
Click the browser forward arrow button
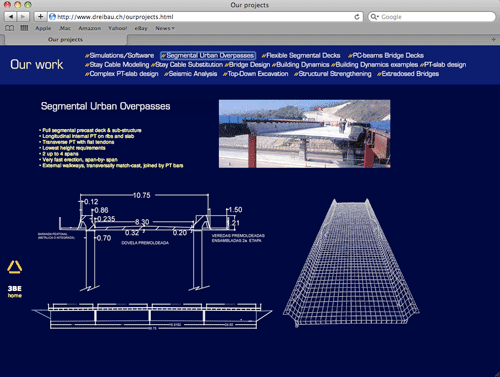(23, 17)
